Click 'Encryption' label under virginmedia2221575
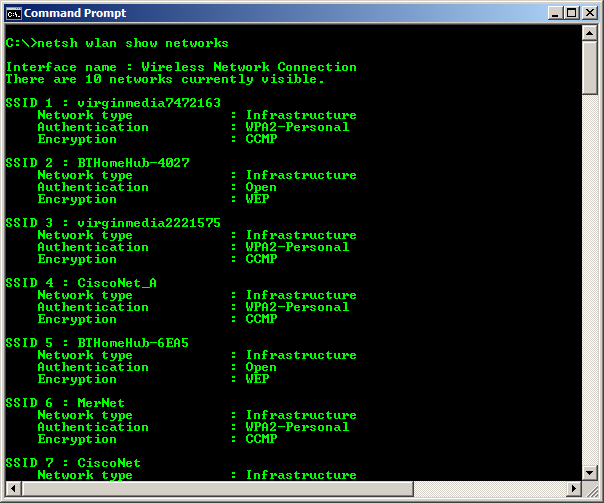 pos(77,259)
